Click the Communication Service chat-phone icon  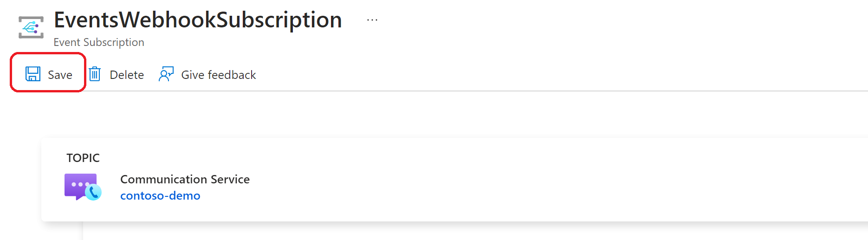click(83, 187)
